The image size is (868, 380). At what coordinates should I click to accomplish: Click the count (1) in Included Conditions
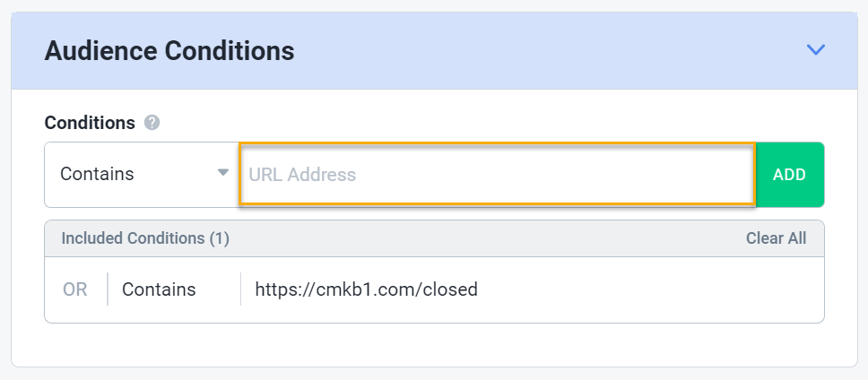point(220,238)
